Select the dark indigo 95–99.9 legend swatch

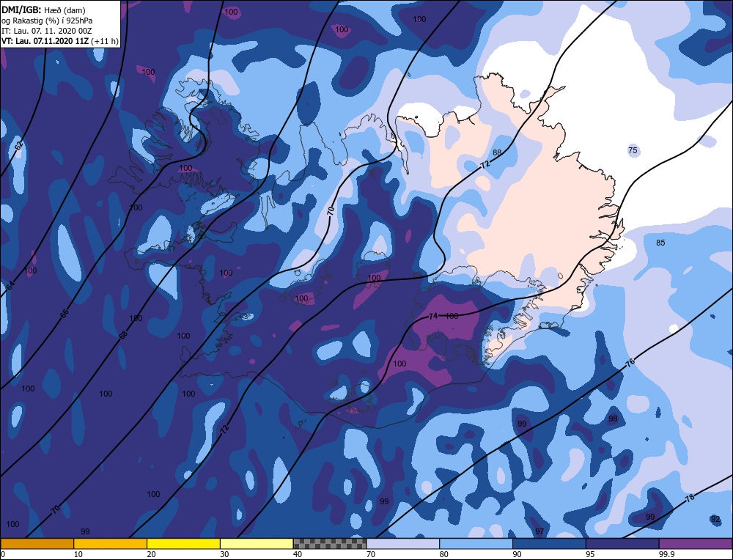tap(622, 544)
